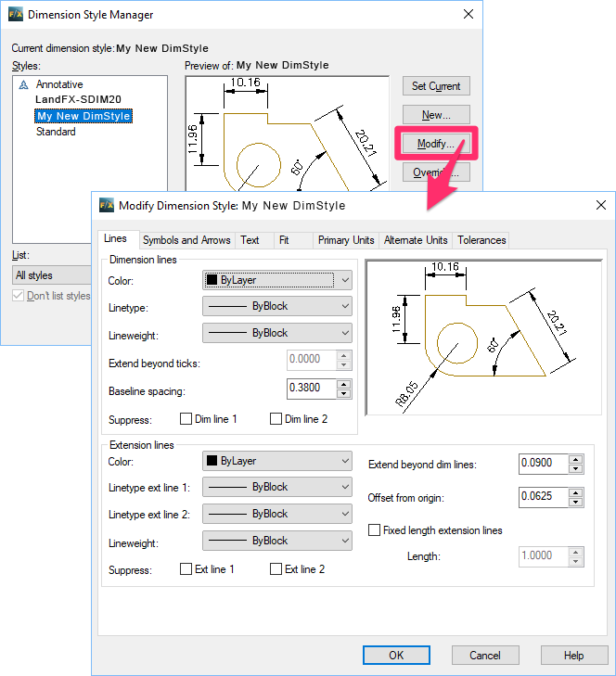Click the New... button
This screenshot has height=676, width=616.
[x=436, y=115]
